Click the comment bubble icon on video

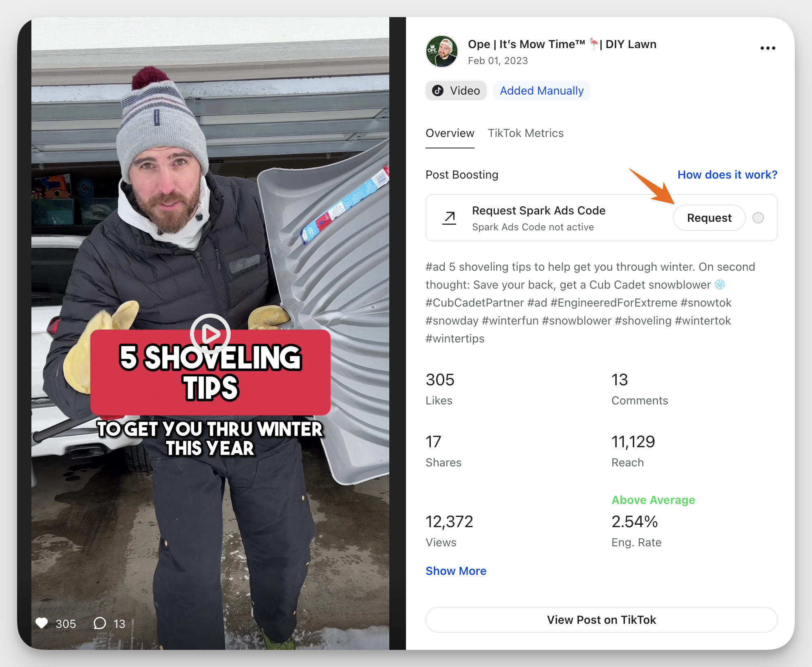tap(99, 623)
